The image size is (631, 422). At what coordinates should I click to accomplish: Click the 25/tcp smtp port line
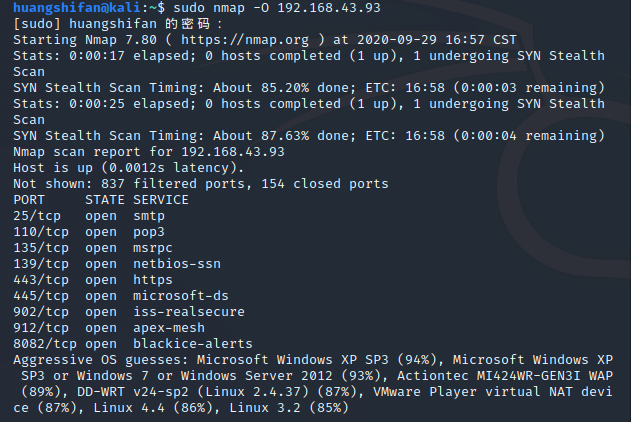click(x=89, y=216)
